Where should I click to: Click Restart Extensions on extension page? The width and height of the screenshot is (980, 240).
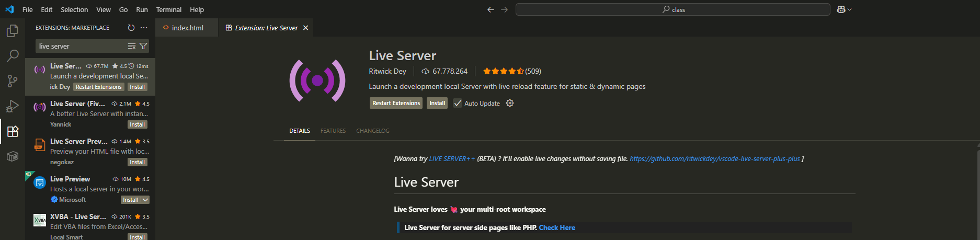pos(396,104)
